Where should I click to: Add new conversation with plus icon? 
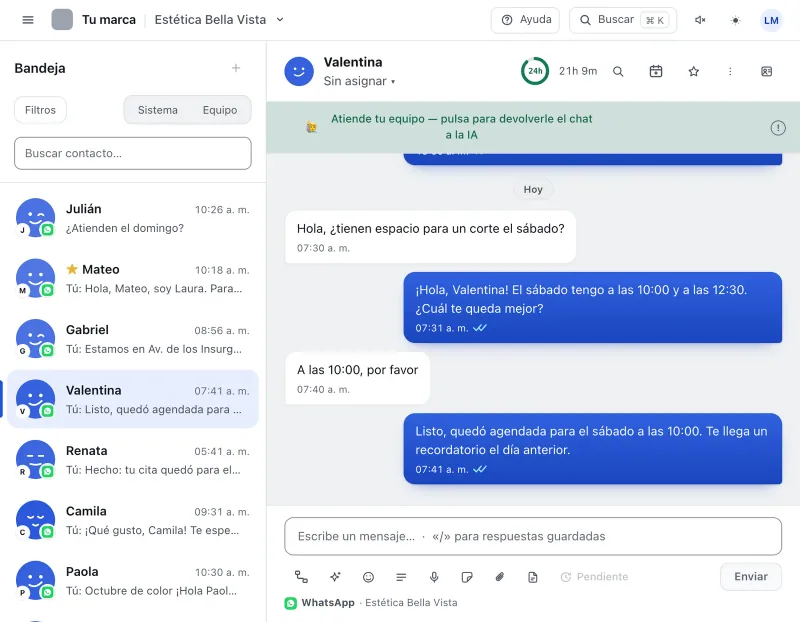[x=236, y=68]
